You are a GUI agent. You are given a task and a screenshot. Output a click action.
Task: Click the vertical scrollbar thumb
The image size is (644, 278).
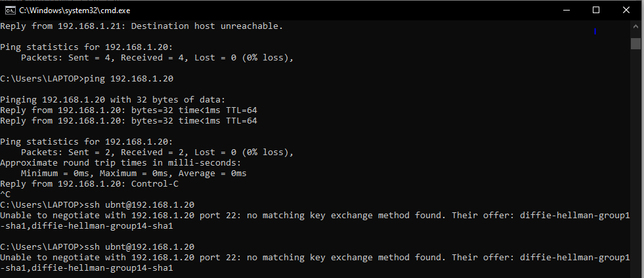point(635,43)
